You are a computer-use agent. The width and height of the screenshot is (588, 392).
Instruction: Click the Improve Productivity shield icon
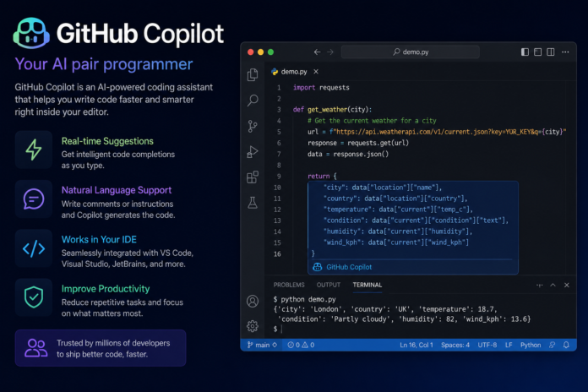coord(34,297)
